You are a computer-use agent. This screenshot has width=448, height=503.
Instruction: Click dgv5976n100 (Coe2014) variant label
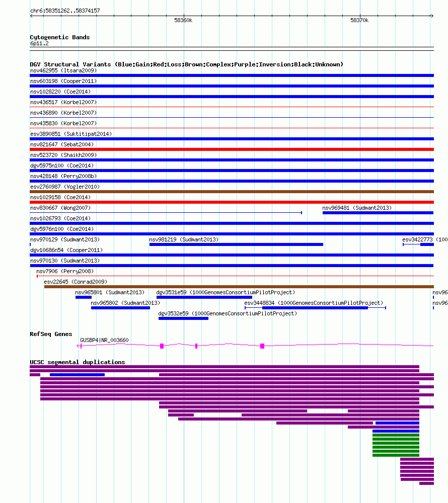coord(62,229)
